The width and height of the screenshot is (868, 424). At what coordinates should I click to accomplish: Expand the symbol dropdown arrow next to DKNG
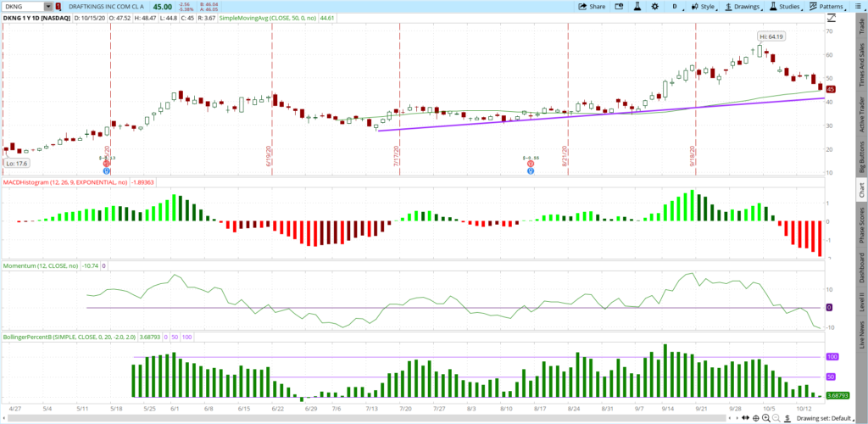point(49,6)
